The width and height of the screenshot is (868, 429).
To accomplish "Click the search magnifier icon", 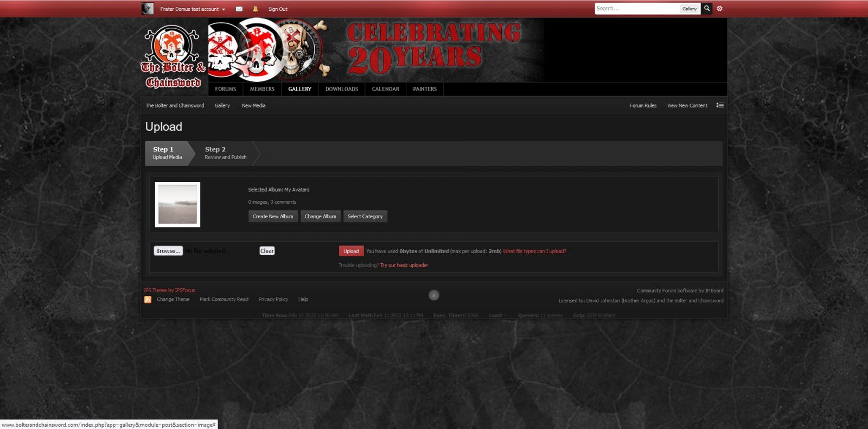I will 707,9.
